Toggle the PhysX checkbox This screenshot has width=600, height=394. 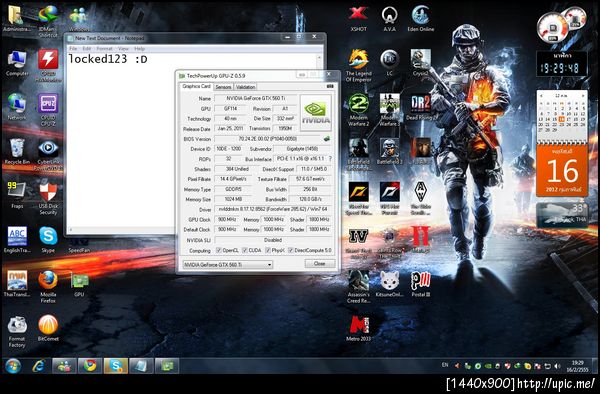coord(268,250)
